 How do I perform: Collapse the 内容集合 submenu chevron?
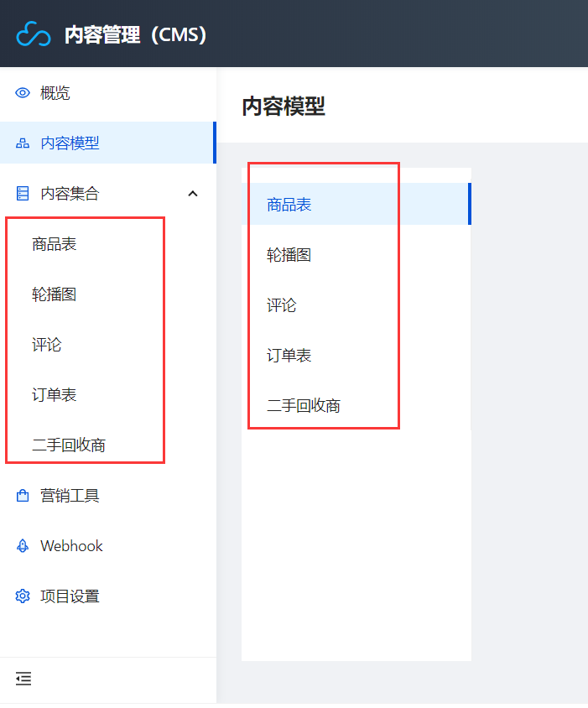(193, 194)
